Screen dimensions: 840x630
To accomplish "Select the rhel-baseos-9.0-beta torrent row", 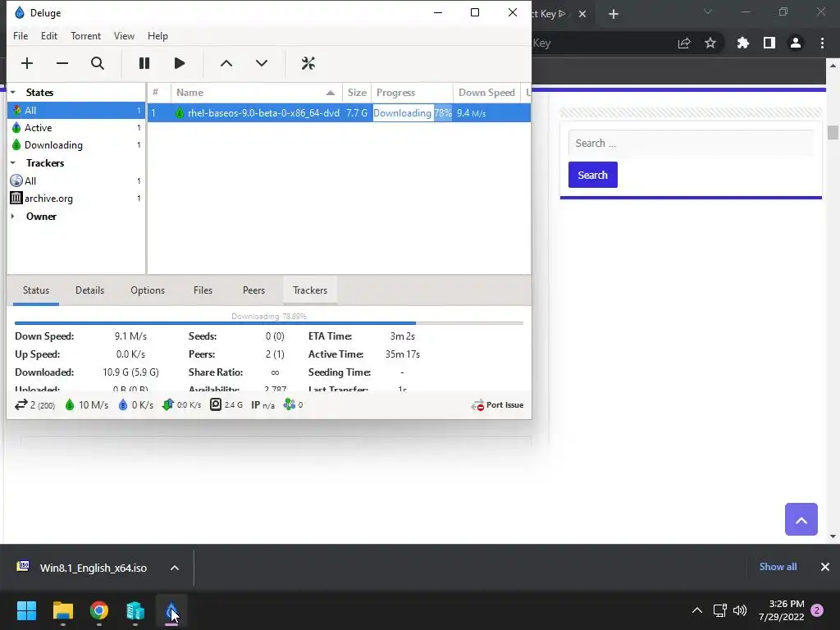I will click(x=339, y=113).
